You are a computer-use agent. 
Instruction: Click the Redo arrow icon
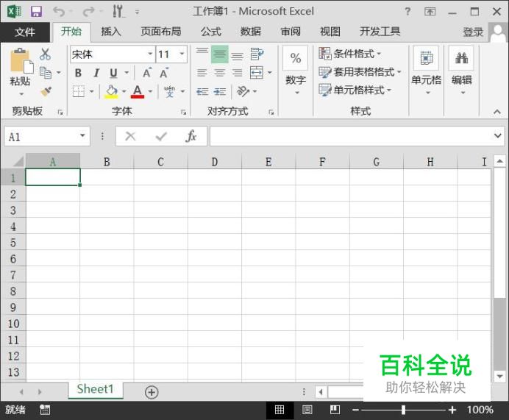(x=88, y=12)
